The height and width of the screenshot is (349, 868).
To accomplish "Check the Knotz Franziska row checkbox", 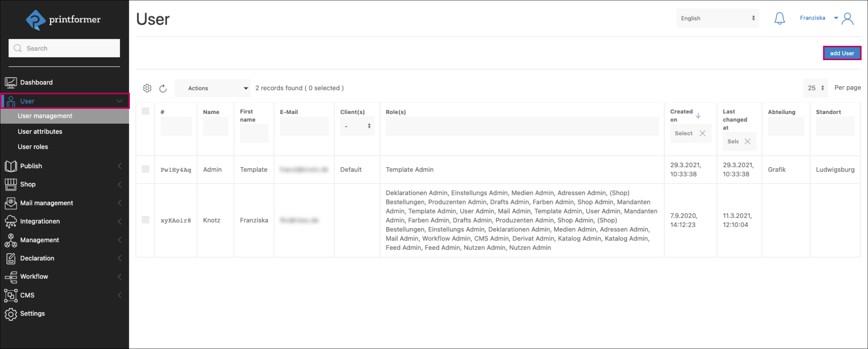I will click(x=145, y=220).
